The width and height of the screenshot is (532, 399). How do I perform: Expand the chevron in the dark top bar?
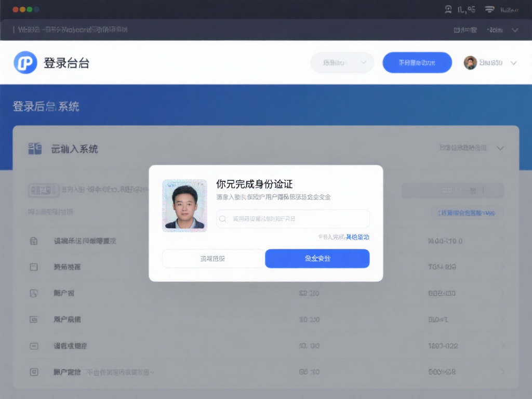[515, 30]
